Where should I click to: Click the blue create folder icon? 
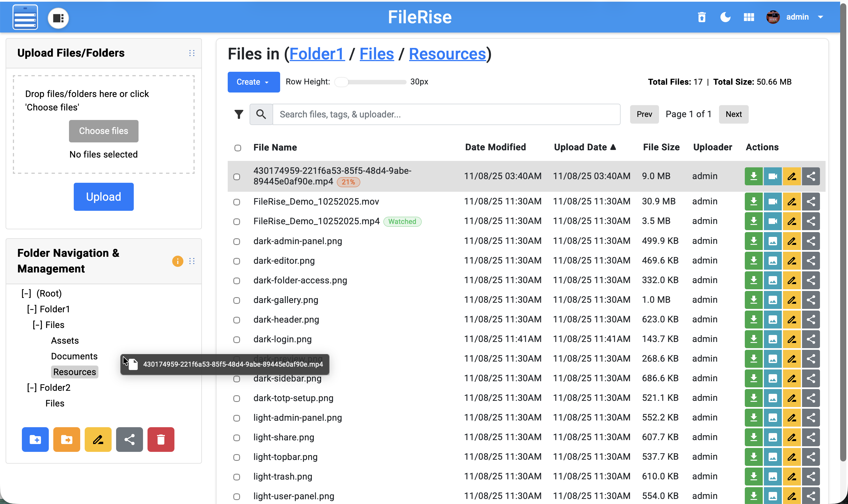click(35, 440)
